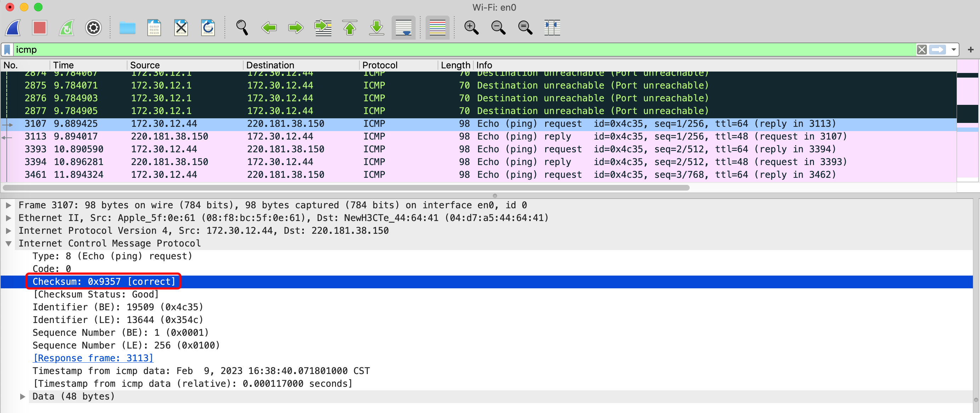980x413 pixels.
Task: Add a display filter button
Action: pyautogui.click(x=970, y=50)
